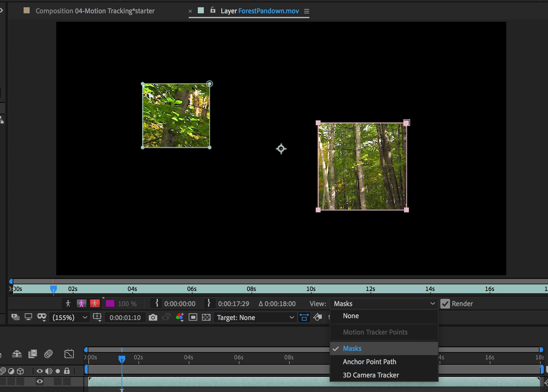
Task: Select the Layer ForestPandown.mov tab
Action: (x=260, y=11)
